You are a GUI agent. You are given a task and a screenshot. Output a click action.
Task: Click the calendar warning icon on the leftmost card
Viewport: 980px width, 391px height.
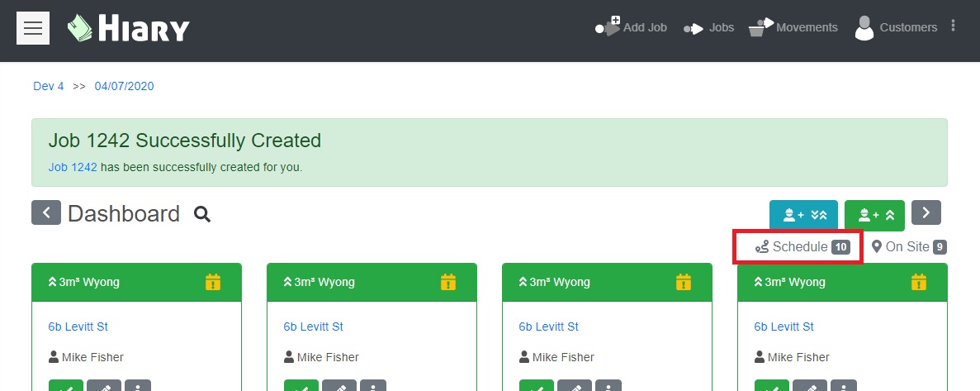(x=214, y=282)
